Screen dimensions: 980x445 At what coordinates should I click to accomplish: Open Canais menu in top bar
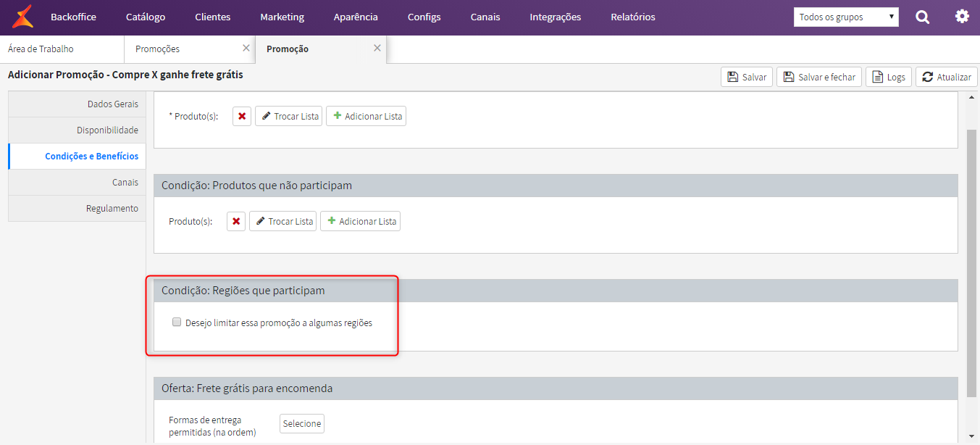click(x=485, y=17)
